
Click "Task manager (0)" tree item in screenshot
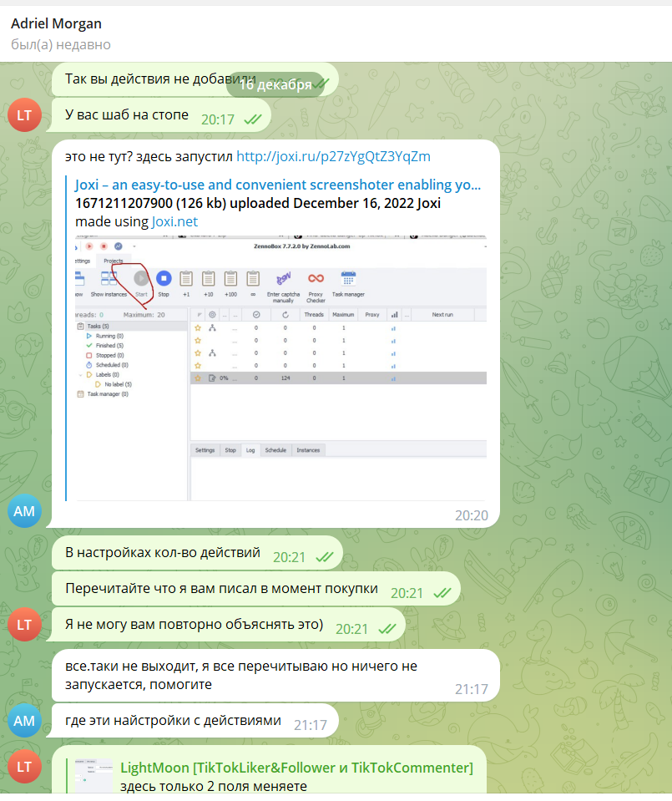coord(108,394)
